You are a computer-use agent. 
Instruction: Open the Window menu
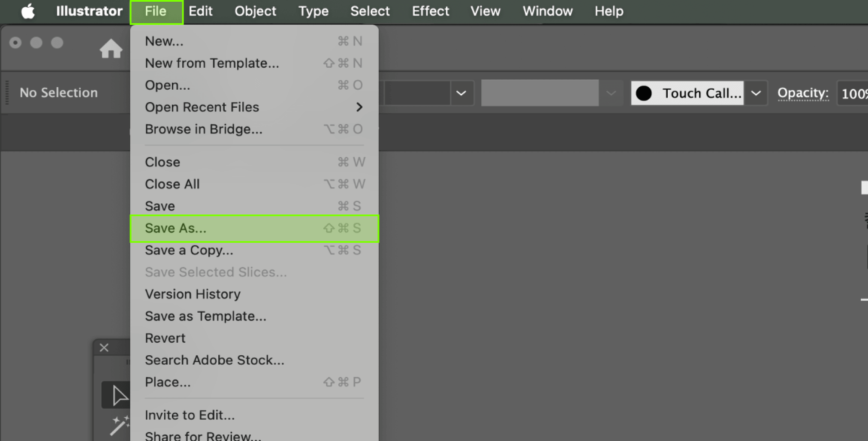tap(548, 11)
